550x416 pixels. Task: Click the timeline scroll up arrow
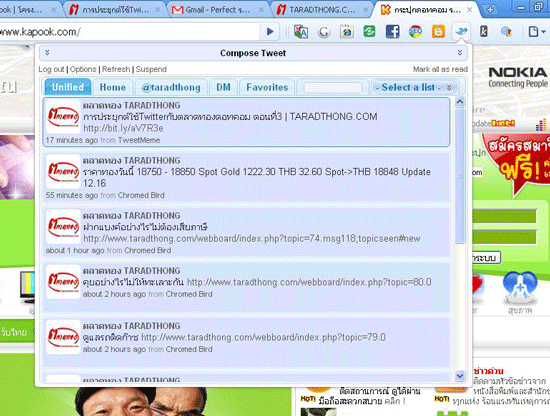tap(460, 102)
